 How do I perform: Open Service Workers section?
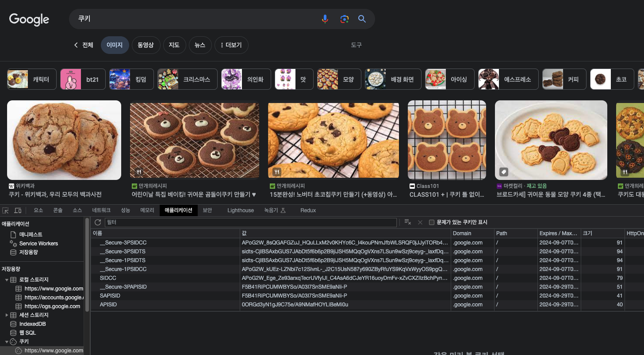click(x=38, y=244)
